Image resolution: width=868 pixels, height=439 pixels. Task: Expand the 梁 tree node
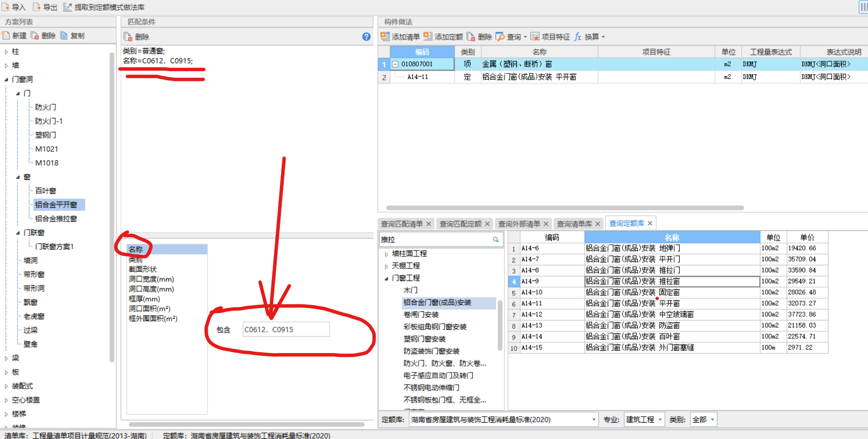(x=7, y=358)
